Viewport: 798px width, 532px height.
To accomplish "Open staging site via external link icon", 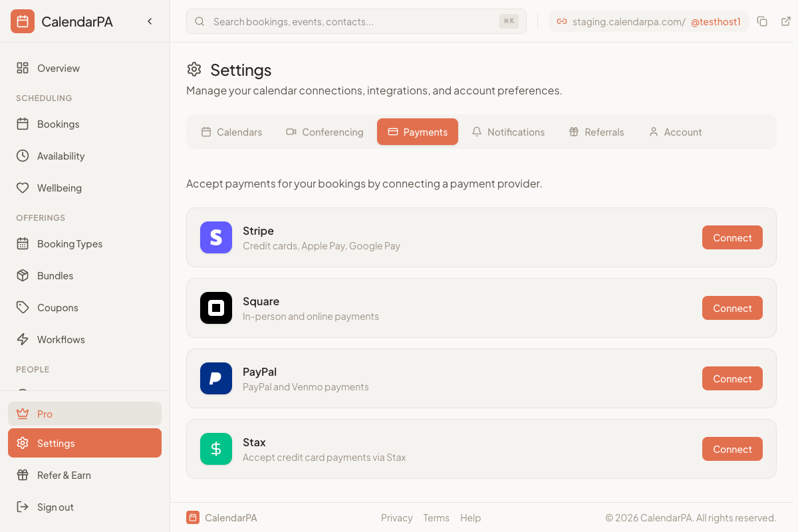I will (787, 21).
